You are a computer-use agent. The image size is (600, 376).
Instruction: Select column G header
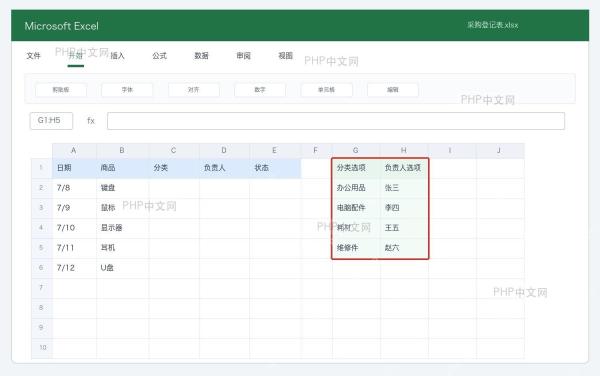tap(356, 151)
